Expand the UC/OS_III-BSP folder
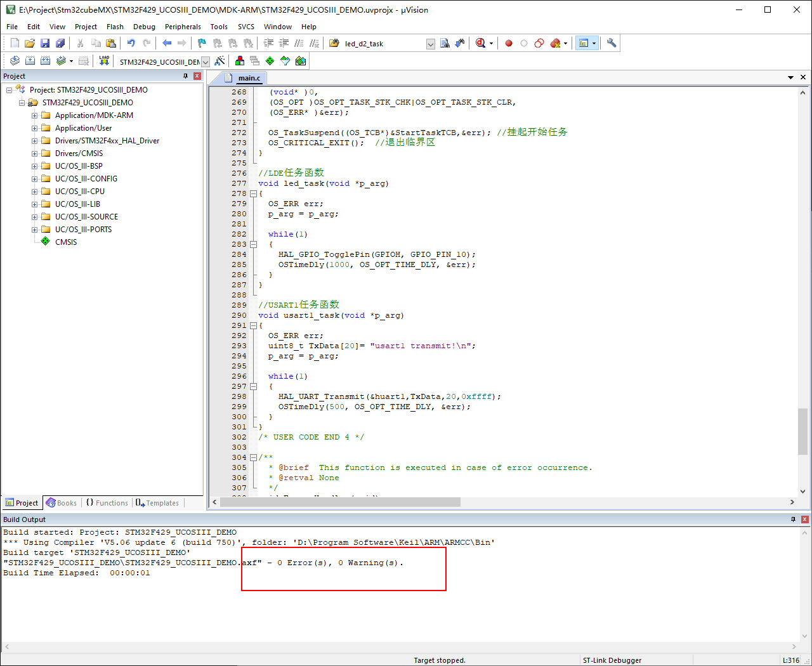Image resolution: width=812 pixels, height=666 pixels. click(35, 166)
